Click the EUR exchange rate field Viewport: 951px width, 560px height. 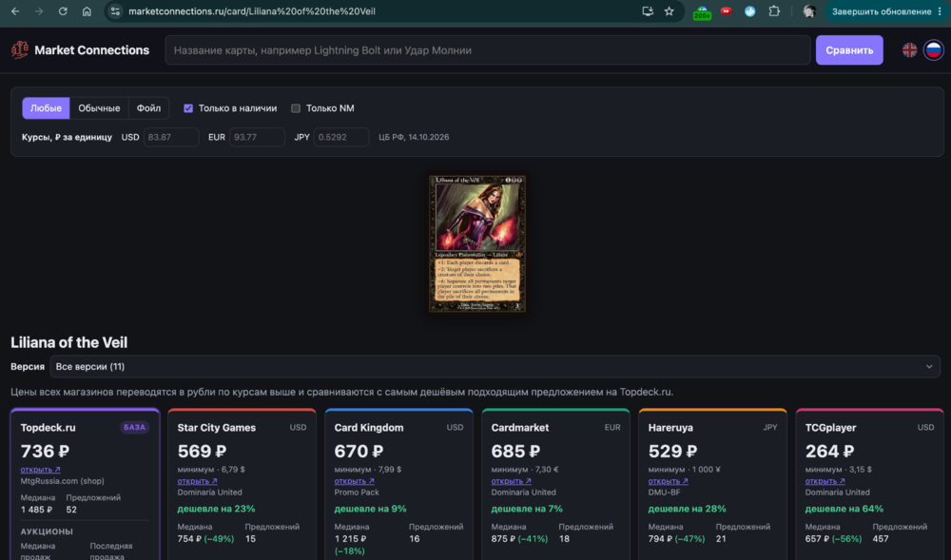point(257,137)
